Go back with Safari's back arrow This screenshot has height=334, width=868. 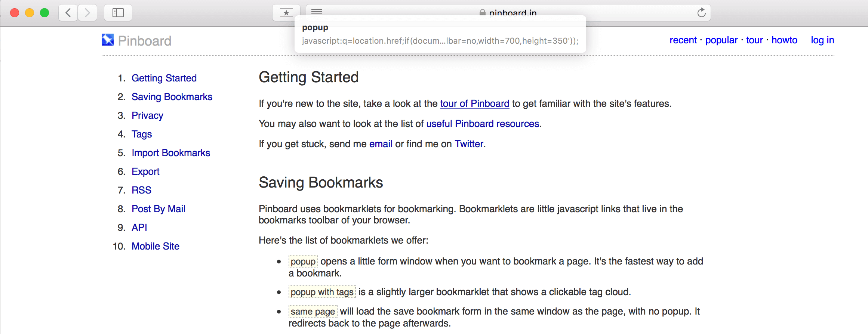pos(68,13)
